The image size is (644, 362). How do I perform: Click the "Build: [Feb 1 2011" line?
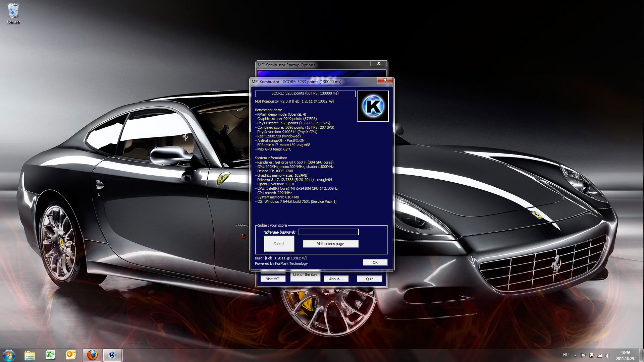click(x=281, y=258)
